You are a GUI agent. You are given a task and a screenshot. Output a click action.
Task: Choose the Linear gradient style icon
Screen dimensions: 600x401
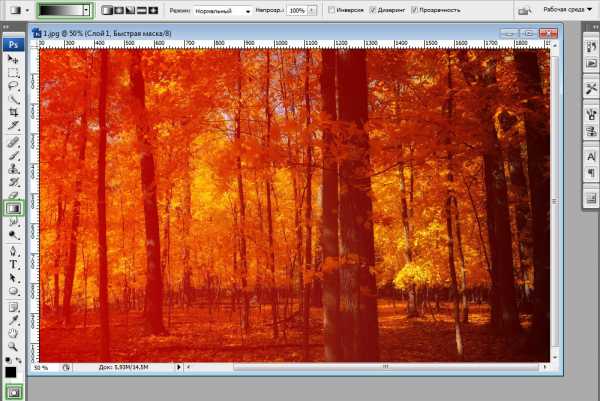click(105, 9)
